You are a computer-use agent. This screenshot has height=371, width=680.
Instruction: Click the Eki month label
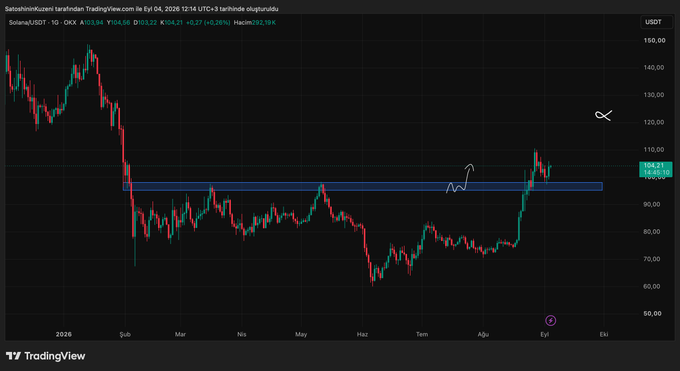pos(604,335)
